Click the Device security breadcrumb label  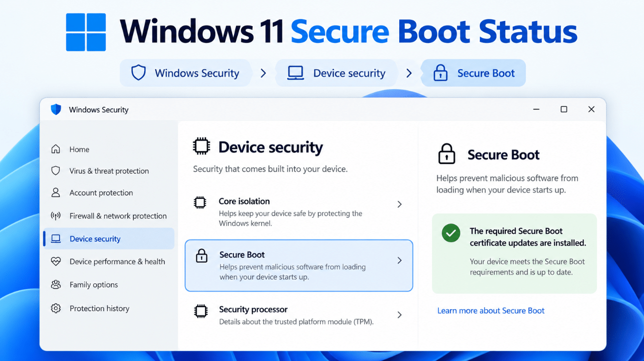tap(349, 73)
